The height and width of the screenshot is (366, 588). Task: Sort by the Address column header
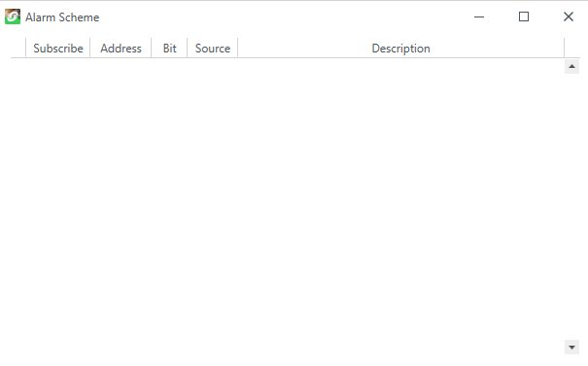pos(121,49)
